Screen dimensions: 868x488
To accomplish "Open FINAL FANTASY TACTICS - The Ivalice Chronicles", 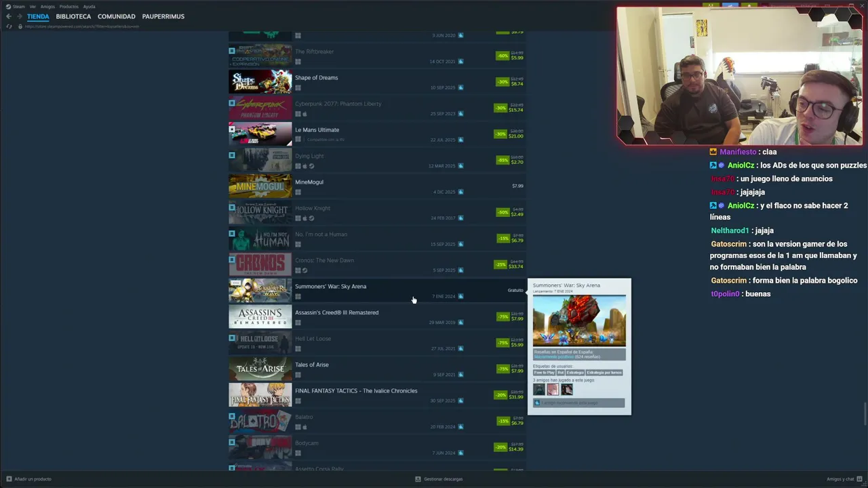I will (356, 391).
